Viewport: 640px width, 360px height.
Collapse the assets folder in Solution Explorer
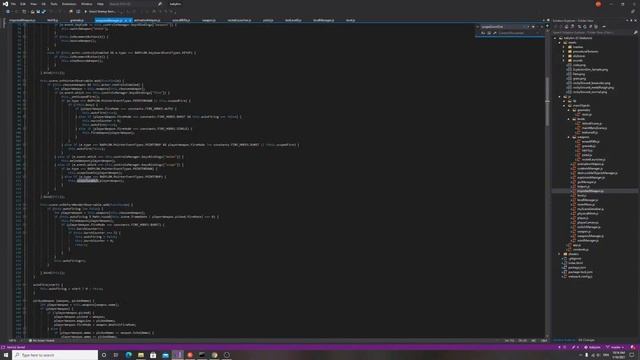tap(560, 43)
